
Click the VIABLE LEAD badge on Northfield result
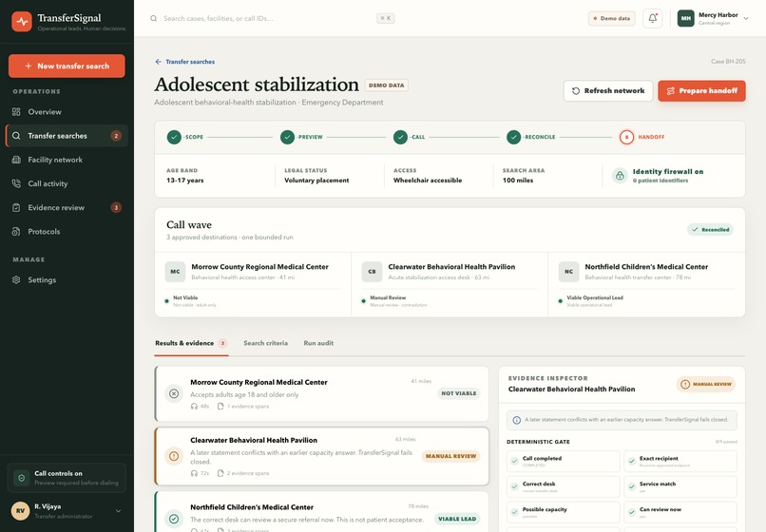click(457, 519)
